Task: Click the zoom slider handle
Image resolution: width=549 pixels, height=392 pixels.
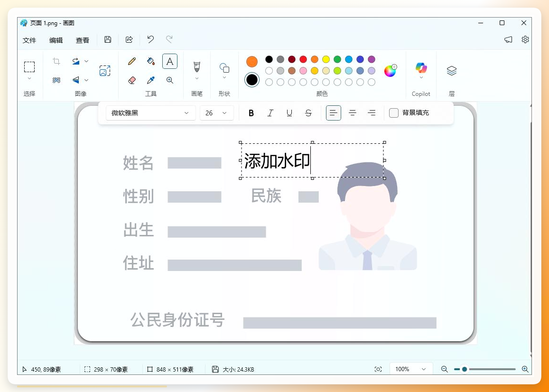Action: tap(464, 369)
